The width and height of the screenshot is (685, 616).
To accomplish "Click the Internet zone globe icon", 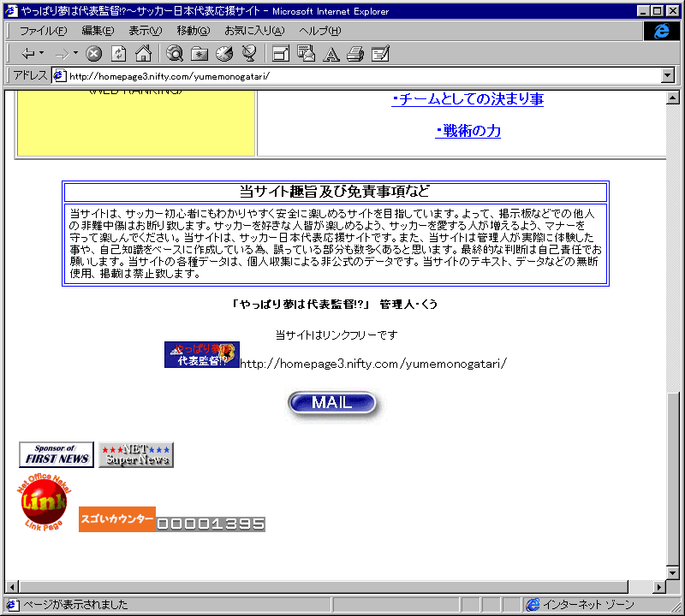I will (x=533, y=605).
